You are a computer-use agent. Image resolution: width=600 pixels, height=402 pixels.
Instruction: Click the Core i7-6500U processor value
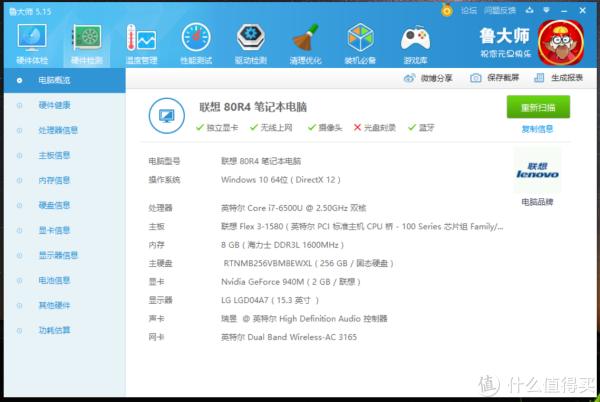coord(293,208)
